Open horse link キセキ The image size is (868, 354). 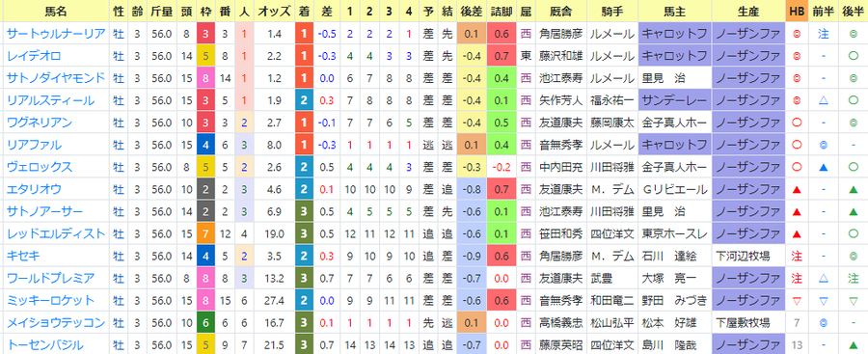[x=23, y=256]
